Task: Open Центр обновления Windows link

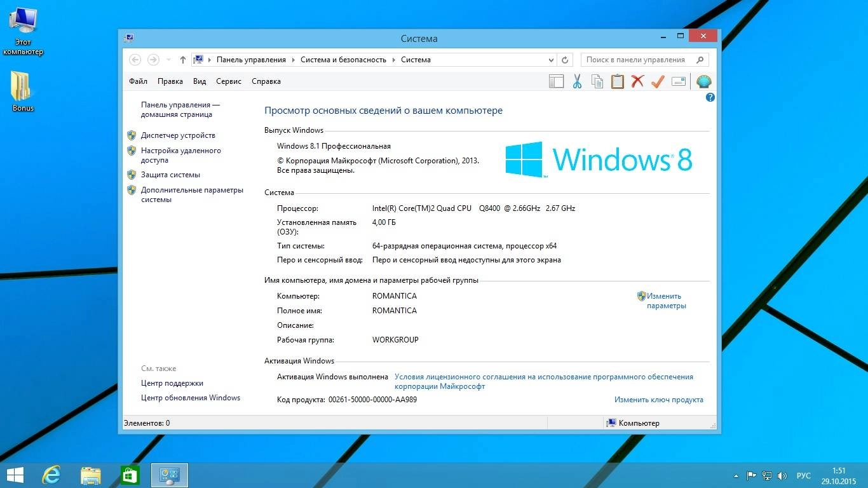Action: 191,398
